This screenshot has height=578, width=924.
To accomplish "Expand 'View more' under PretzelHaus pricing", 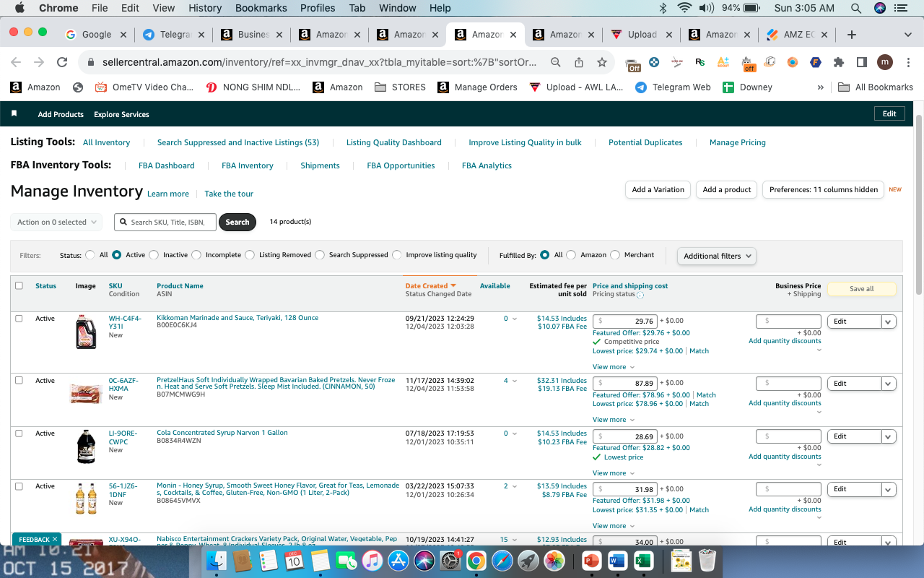I will pyautogui.click(x=614, y=420).
